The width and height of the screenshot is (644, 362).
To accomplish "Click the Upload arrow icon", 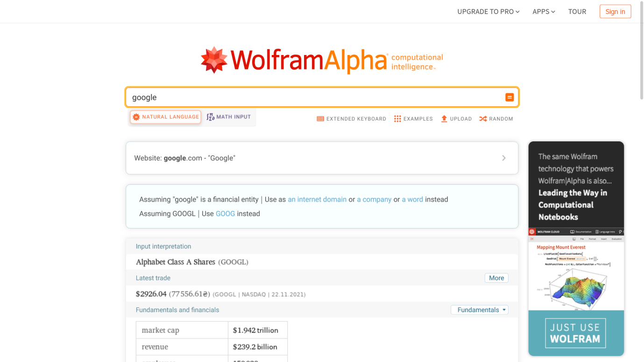I will [x=444, y=119].
